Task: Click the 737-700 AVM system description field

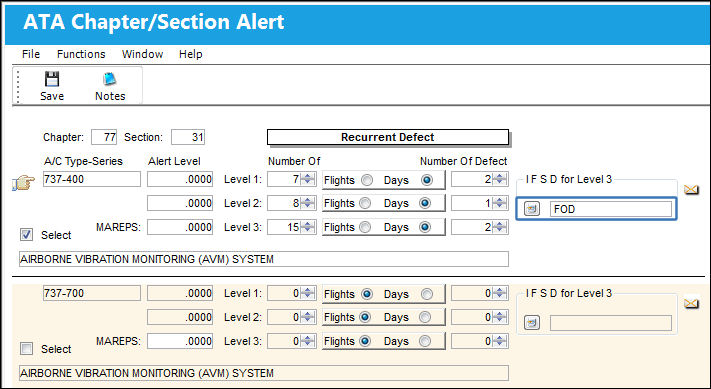Action: click(264, 373)
